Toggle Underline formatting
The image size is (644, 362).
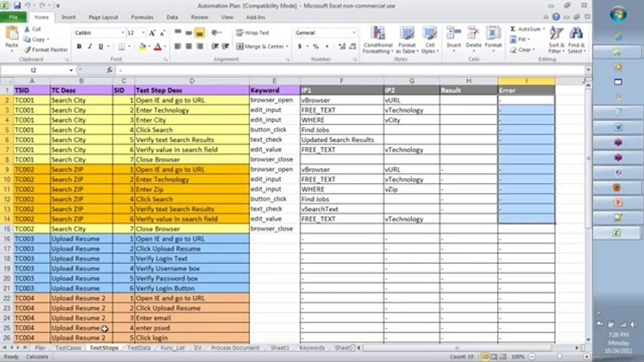click(101, 46)
